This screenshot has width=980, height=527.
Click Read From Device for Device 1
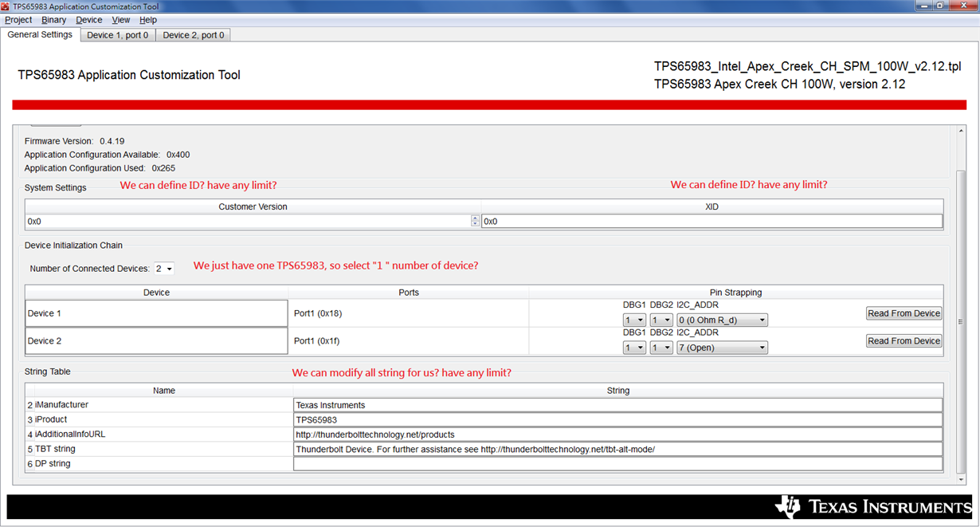click(904, 313)
